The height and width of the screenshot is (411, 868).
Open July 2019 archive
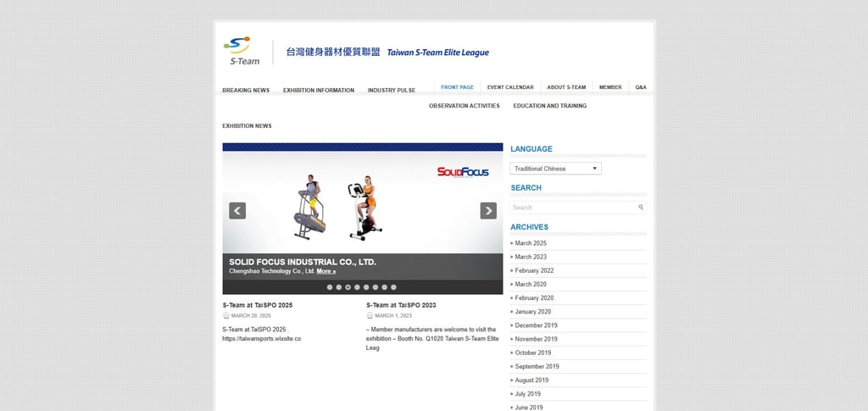(x=527, y=394)
